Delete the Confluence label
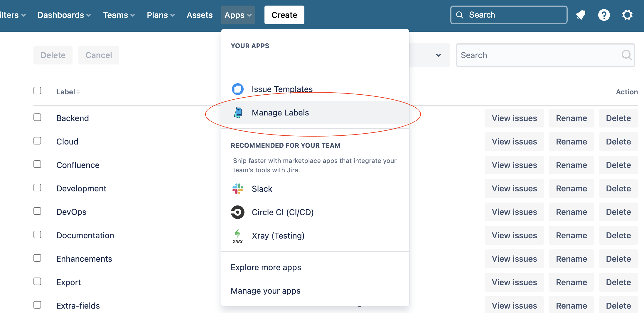 [x=618, y=165]
